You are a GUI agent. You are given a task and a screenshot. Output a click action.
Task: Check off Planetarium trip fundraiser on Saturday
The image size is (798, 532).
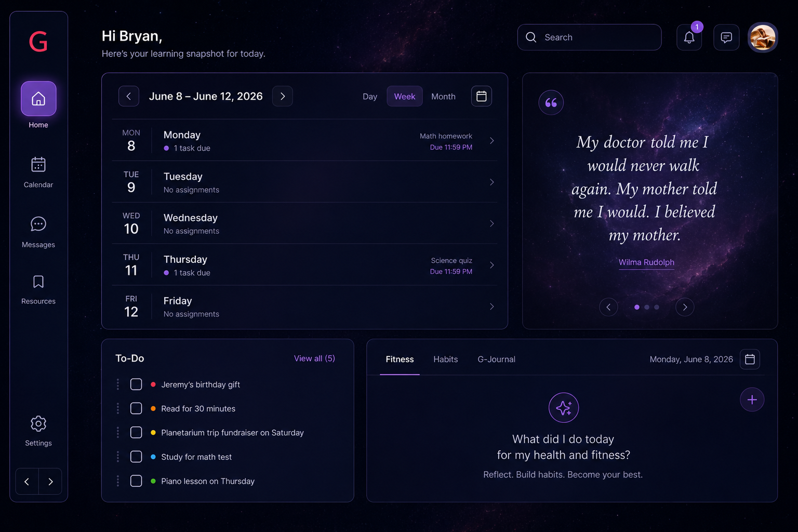coord(136,432)
